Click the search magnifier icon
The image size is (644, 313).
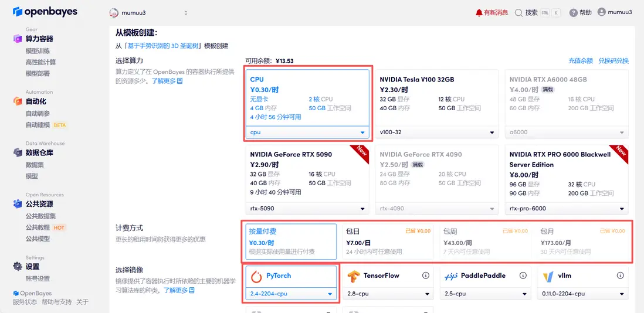pyautogui.click(x=518, y=13)
